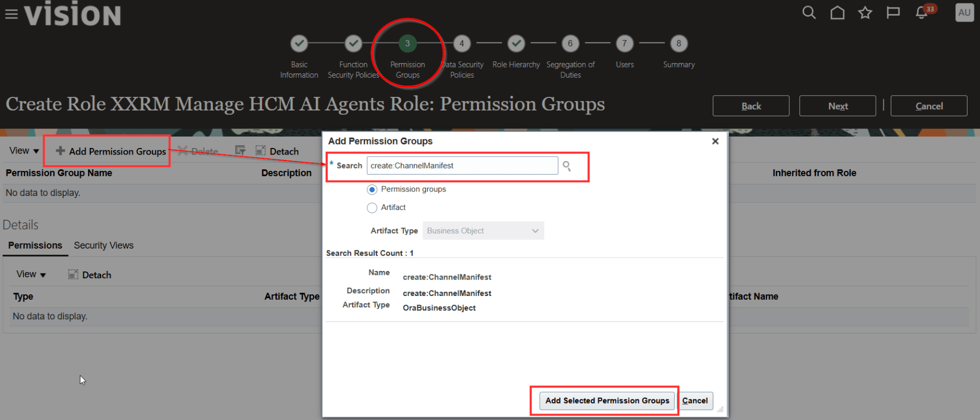Screen dimensions: 980x420
Task: Expand the Artifact Type dropdown
Action: (483, 231)
